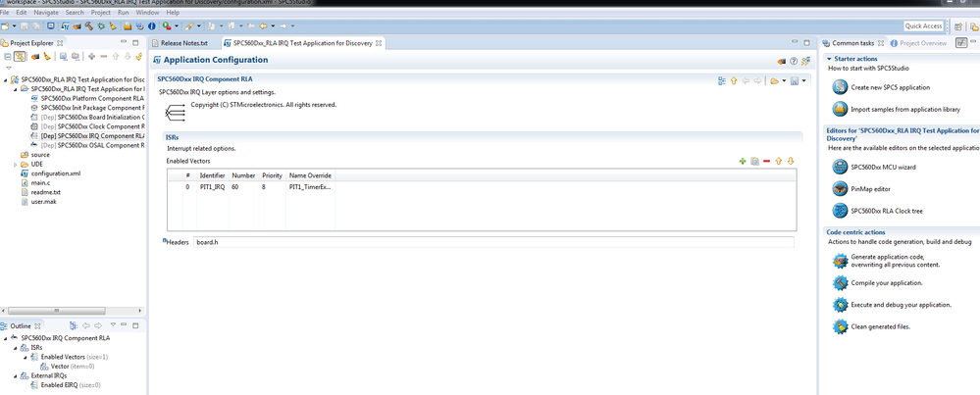Collapse ISRs node in Outline
Screen dimensions: 980x395
(15, 348)
